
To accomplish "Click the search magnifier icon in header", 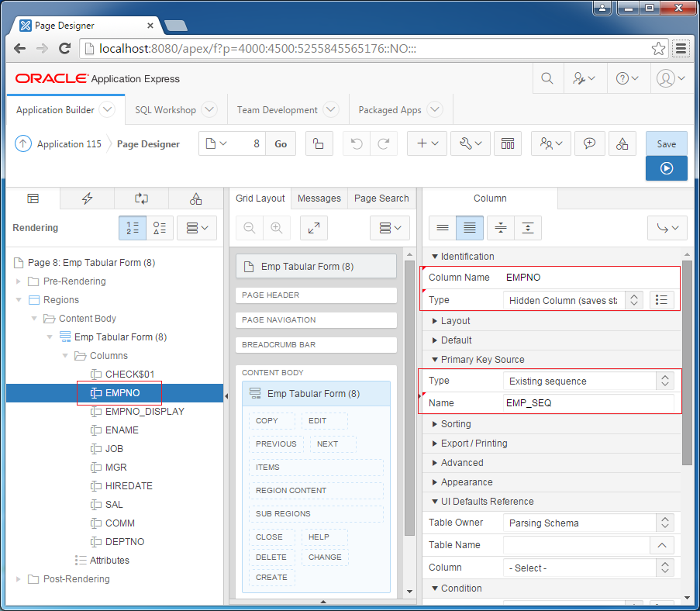I will click(547, 78).
